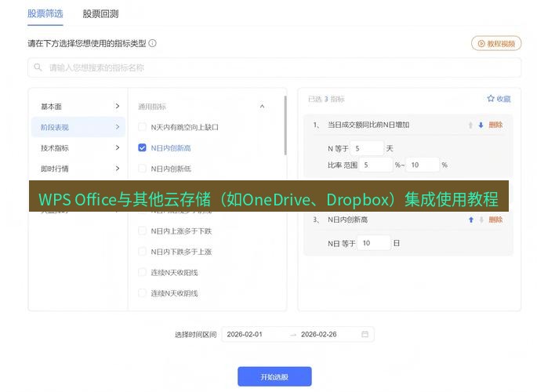Expand the 基本面 chevron arrow
537x392 pixels.
pos(118,106)
